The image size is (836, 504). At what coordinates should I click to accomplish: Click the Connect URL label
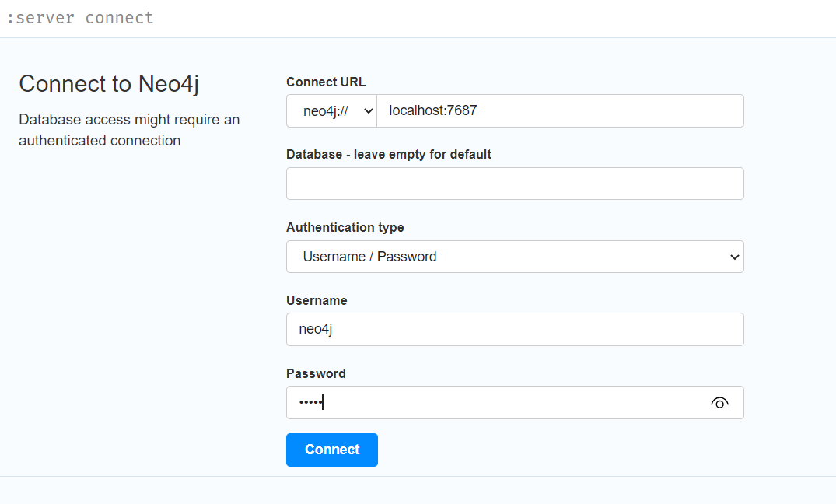click(326, 82)
